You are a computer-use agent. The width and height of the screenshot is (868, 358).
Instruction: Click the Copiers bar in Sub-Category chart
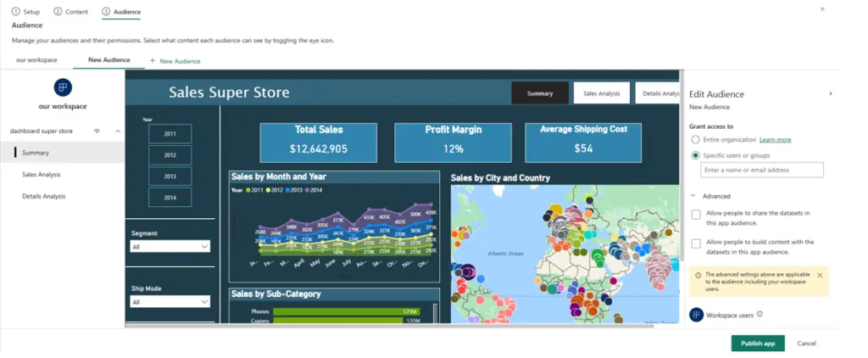pos(338,321)
